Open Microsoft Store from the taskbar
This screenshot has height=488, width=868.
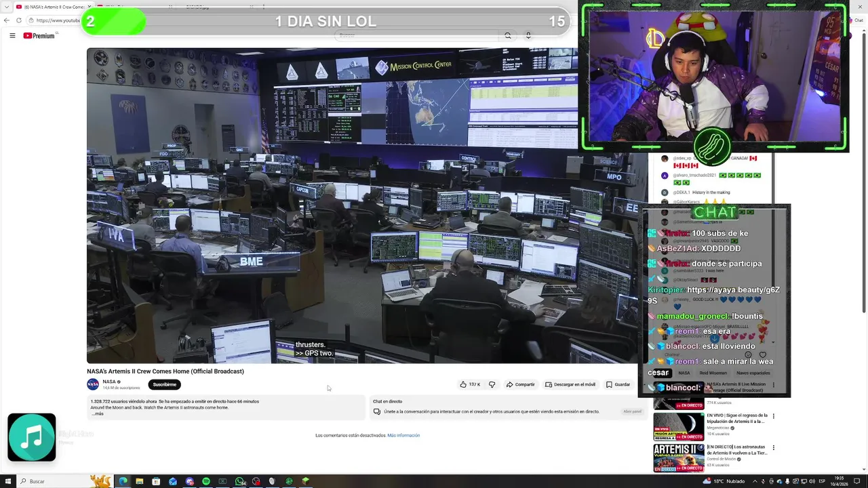tap(156, 481)
